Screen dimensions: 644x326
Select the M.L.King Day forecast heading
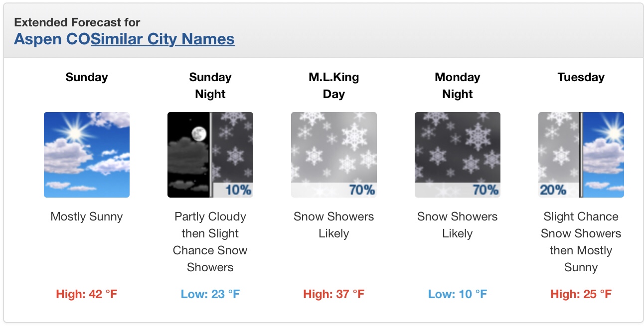(x=334, y=86)
